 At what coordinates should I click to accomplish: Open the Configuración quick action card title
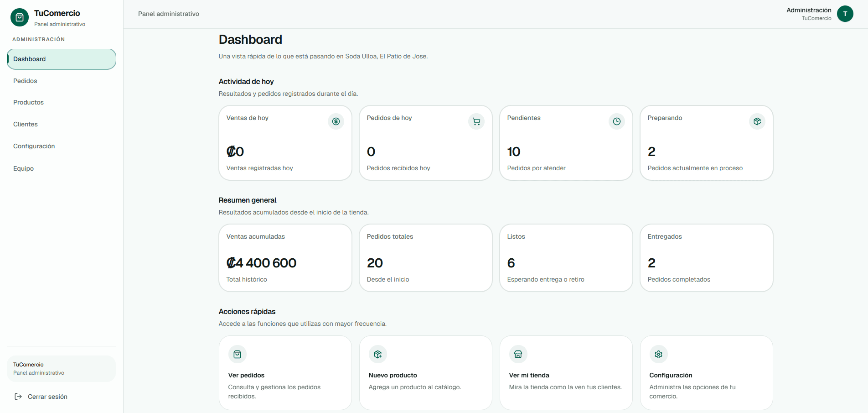[671, 375]
